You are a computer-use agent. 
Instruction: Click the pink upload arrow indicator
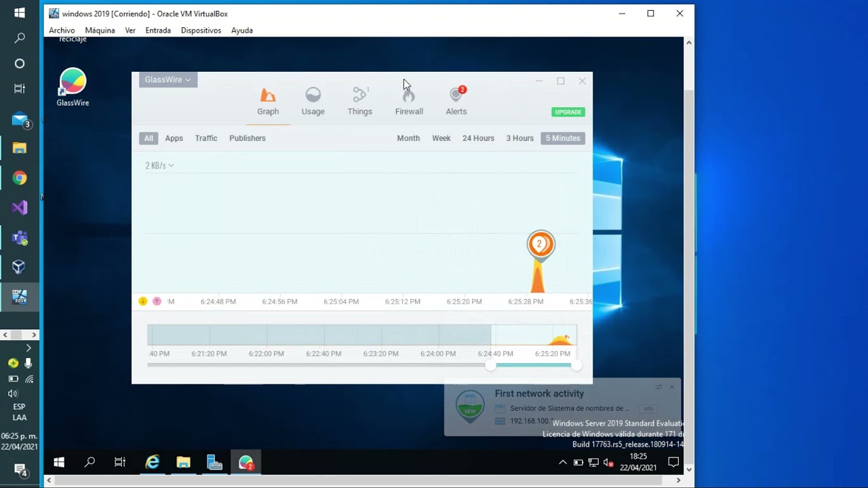coord(157,302)
